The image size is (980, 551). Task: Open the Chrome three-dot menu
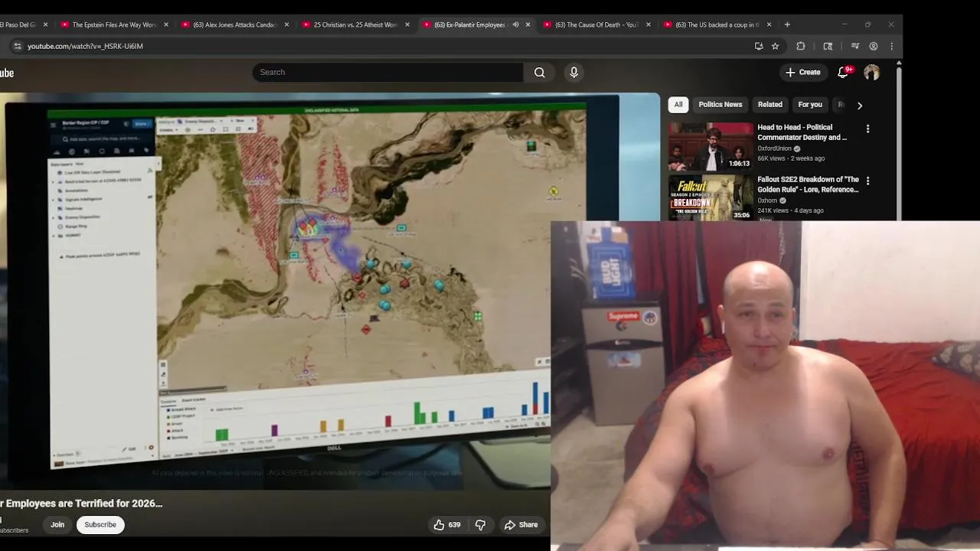click(891, 46)
